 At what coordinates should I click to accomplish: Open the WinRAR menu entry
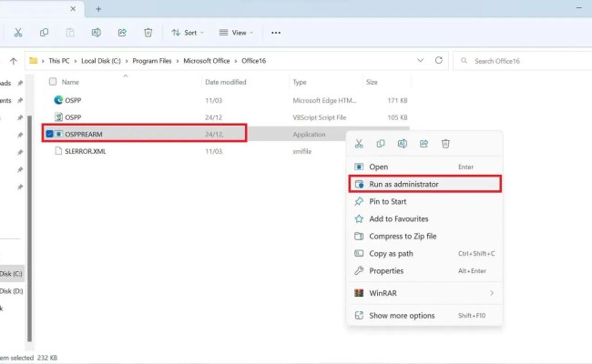pyautogui.click(x=424, y=293)
